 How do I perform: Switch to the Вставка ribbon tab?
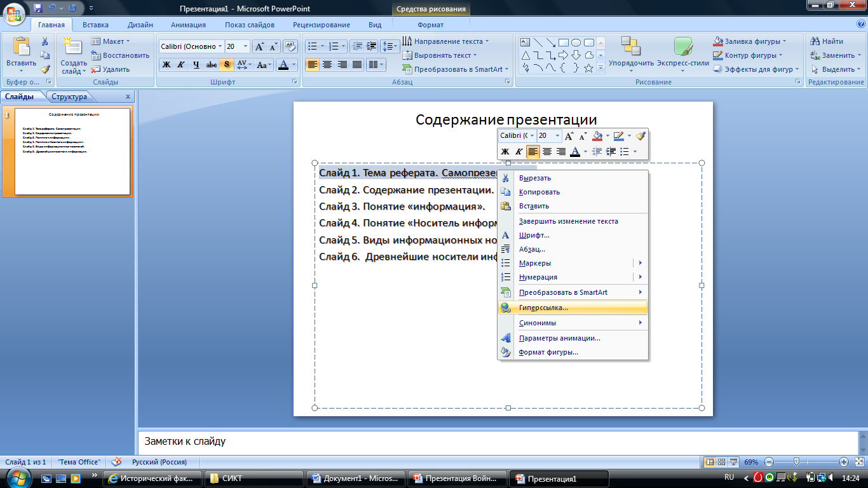tap(95, 25)
